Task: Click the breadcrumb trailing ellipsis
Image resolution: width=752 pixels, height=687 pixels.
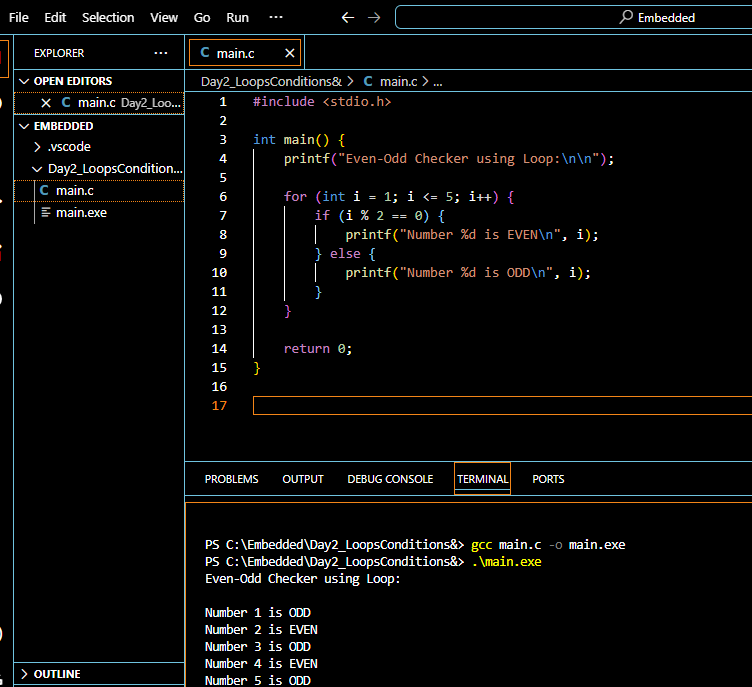Action: [437, 82]
